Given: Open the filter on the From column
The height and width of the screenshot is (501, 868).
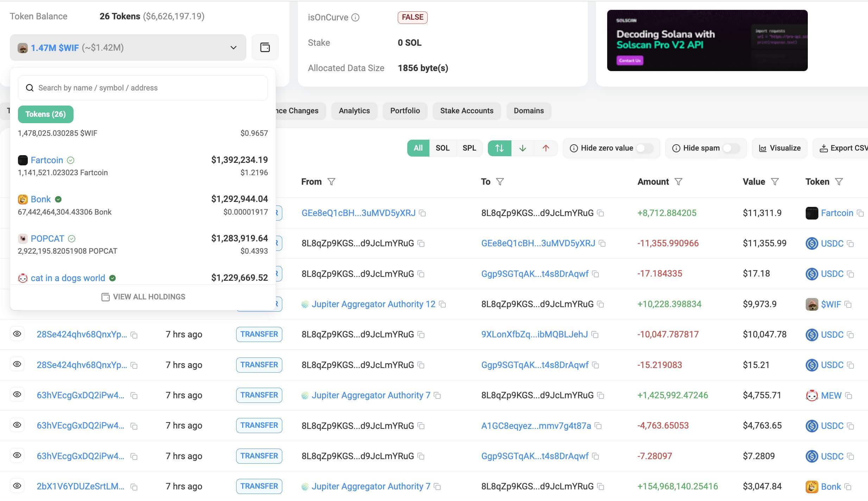Looking at the screenshot, I should point(332,182).
